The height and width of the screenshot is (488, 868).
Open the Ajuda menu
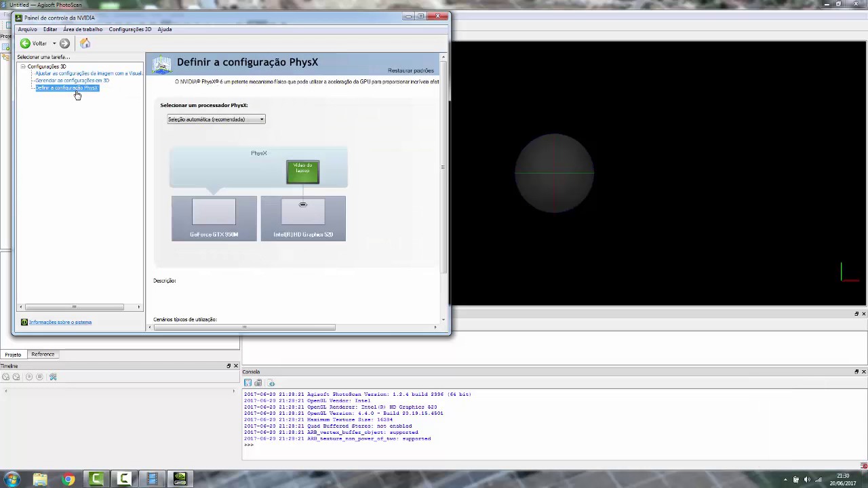click(165, 29)
